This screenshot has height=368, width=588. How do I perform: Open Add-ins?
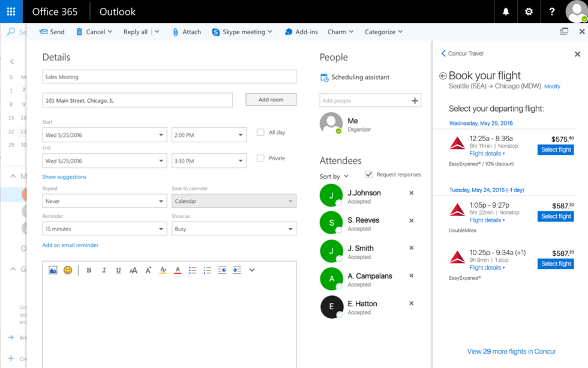coord(301,32)
